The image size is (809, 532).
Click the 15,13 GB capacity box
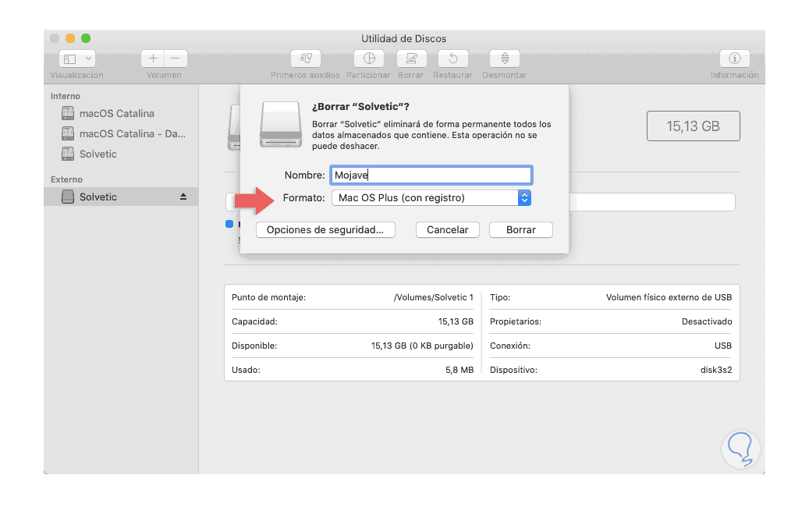click(x=693, y=126)
